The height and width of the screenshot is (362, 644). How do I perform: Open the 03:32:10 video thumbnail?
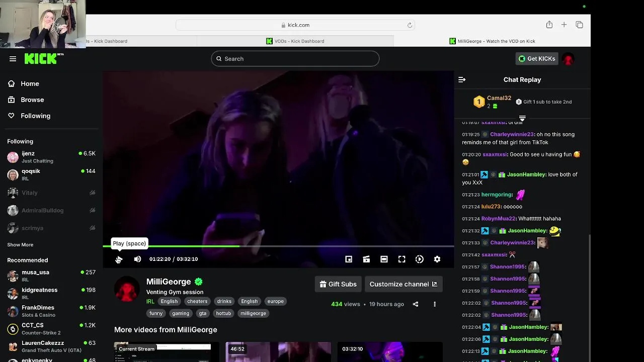tap(390, 352)
